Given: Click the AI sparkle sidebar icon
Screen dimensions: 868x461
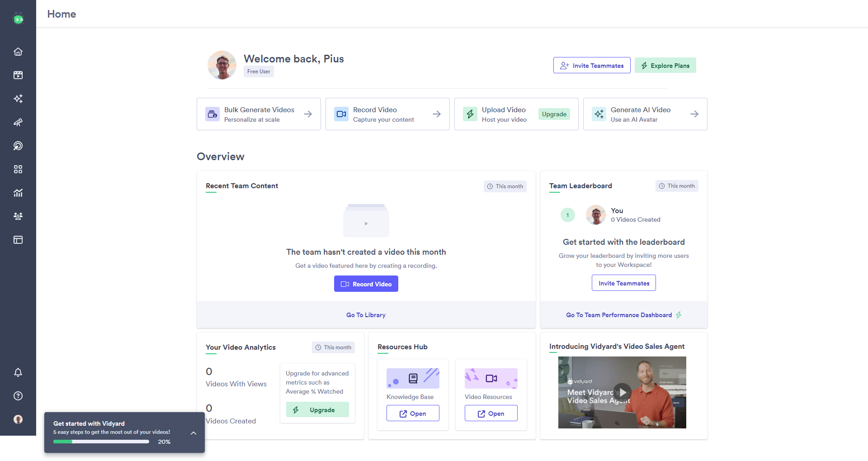Looking at the screenshot, I should 18,99.
